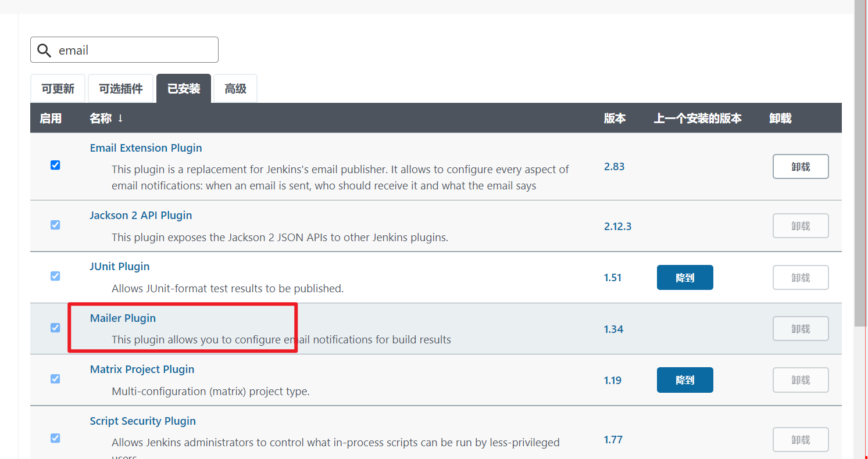Open the Email Extension Plugin link
The height and width of the screenshot is (459, 868).
tap(146, 148)
